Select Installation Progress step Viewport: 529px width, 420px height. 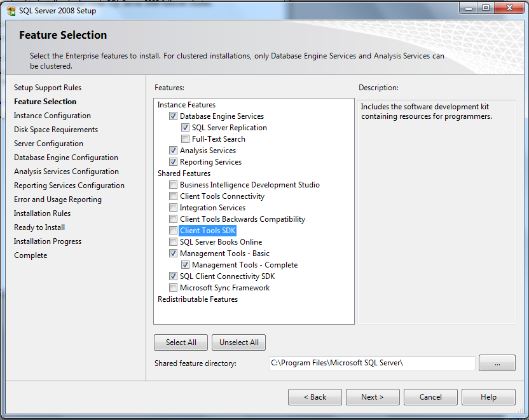48,241
